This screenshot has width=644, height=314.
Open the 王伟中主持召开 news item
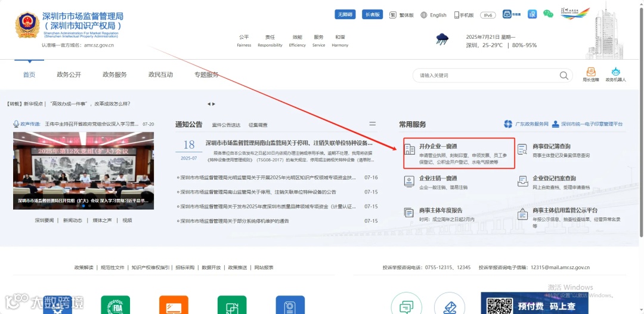[92, 124]
